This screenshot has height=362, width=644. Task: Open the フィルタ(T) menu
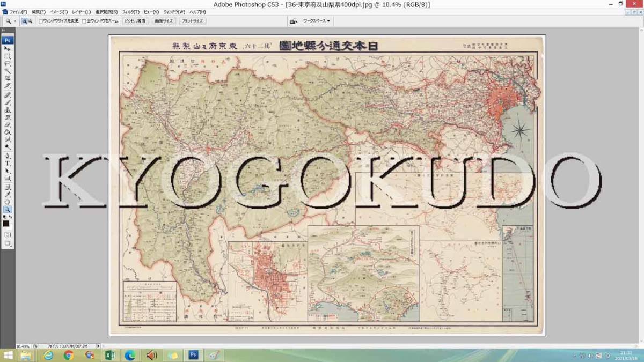coord(131,12)
